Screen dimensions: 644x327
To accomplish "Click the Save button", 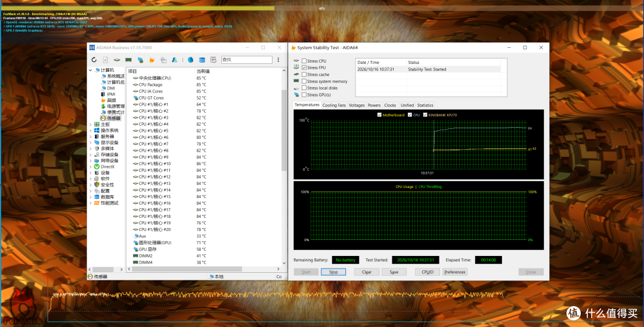I will [x=394, y=272].
